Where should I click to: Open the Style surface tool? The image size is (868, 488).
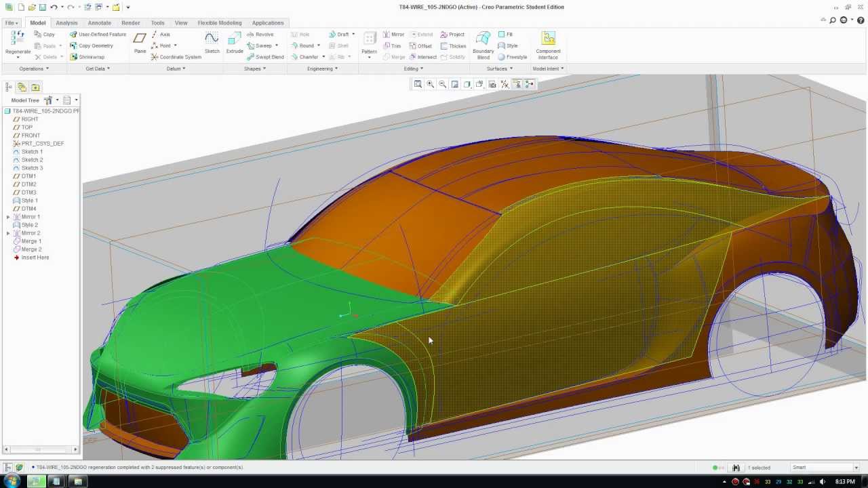508,46
